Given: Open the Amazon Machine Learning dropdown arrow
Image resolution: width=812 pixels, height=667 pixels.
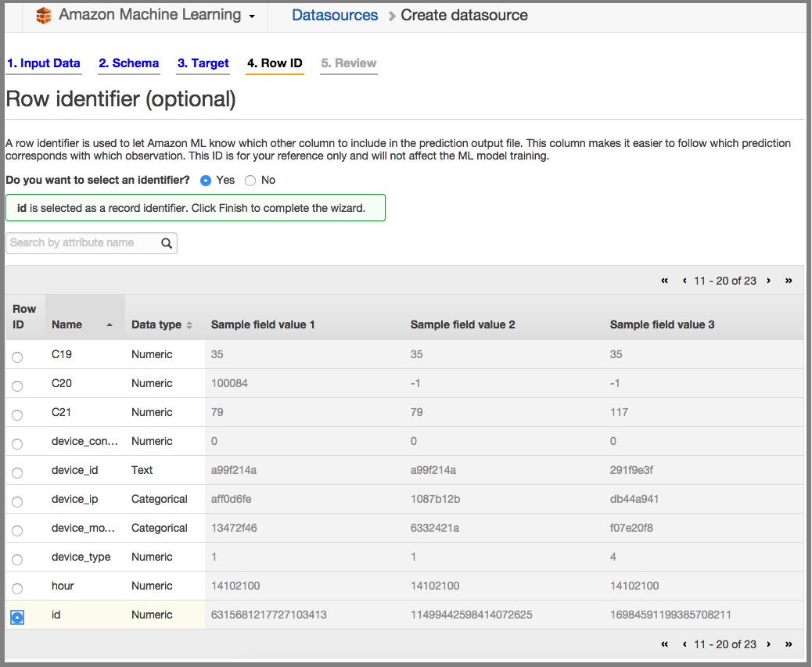Looking at the screenshot, I should click(x=252, y=16).
